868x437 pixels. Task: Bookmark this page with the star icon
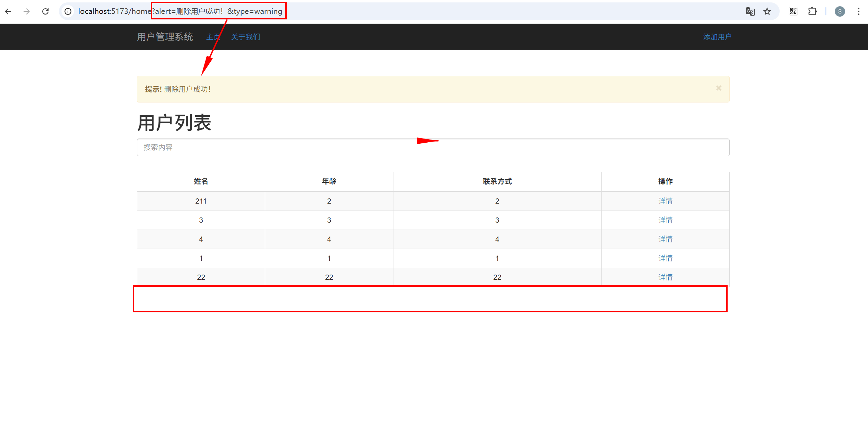767,11
